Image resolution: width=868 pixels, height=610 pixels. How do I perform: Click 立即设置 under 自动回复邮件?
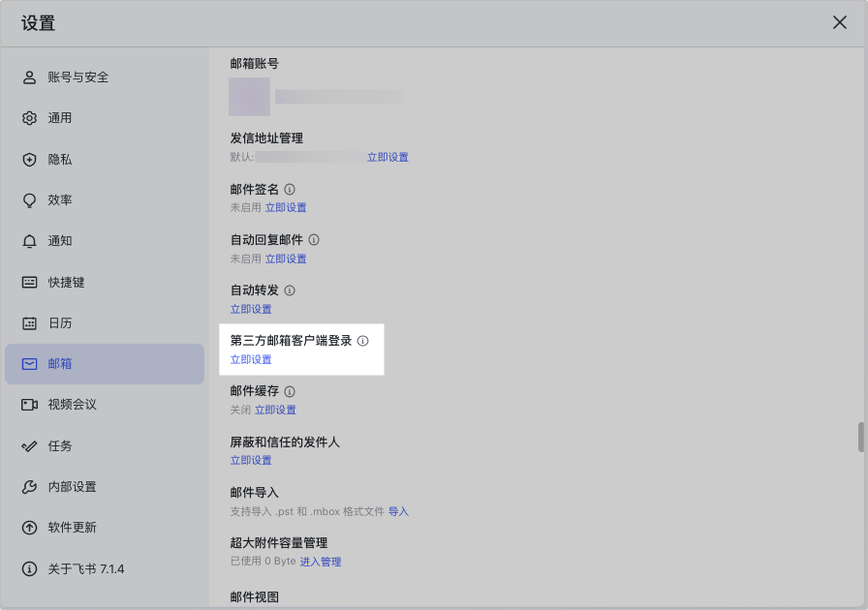tap(286, 259)
